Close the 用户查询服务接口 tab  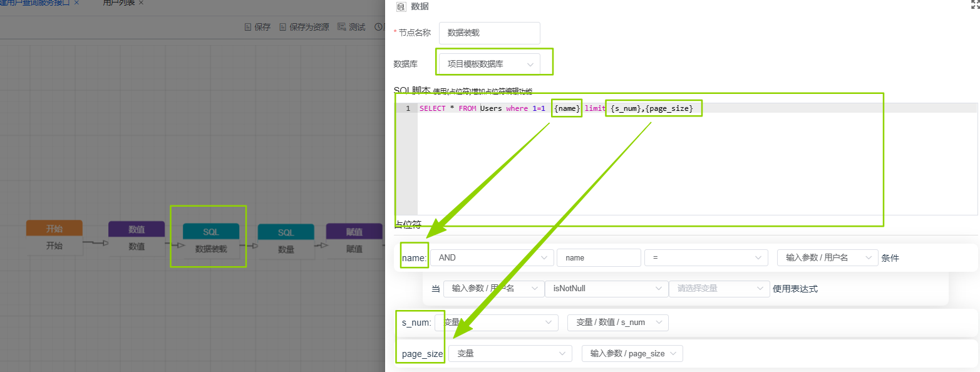coord(76,3)
